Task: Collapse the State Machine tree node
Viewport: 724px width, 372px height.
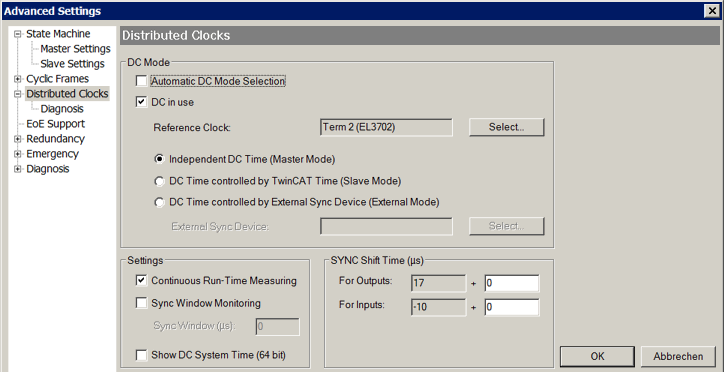Action: (18, 34)
